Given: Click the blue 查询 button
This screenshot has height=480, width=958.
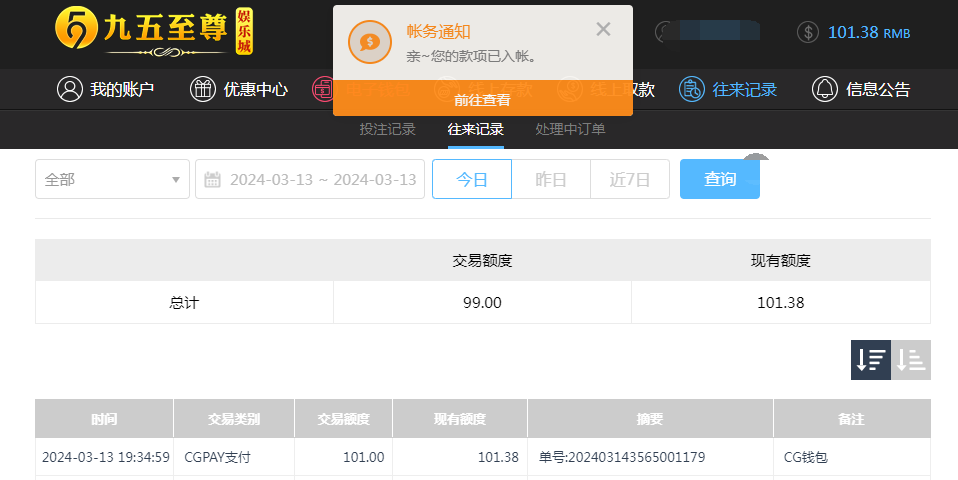Looking at the screenshot, I should pos(720,179).
